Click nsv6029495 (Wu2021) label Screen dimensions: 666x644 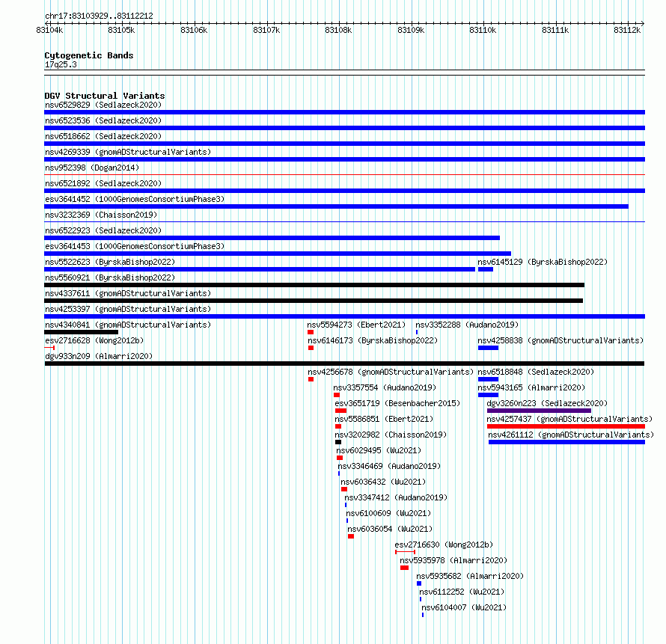[x=379, y=450]
